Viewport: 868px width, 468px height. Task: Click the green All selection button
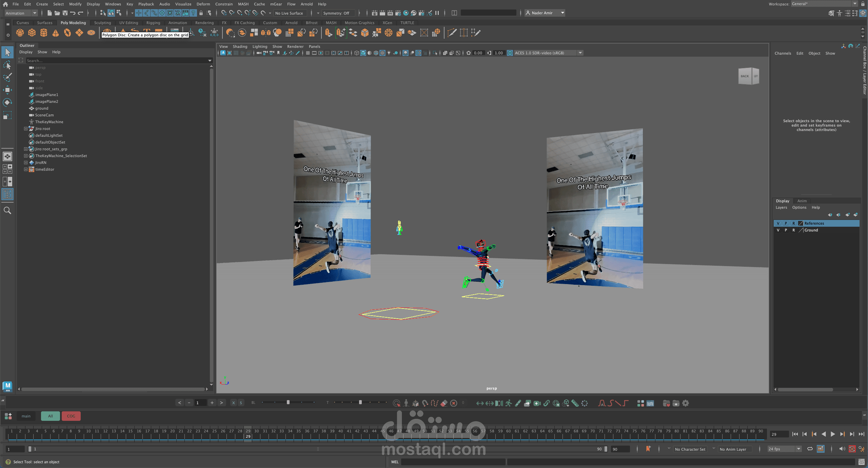tap(50, 416)
